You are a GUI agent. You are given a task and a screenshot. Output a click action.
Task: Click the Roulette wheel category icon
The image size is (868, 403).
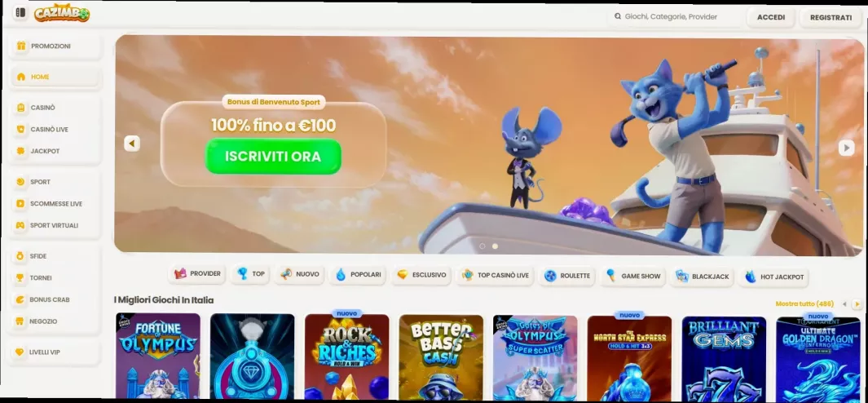550,276
